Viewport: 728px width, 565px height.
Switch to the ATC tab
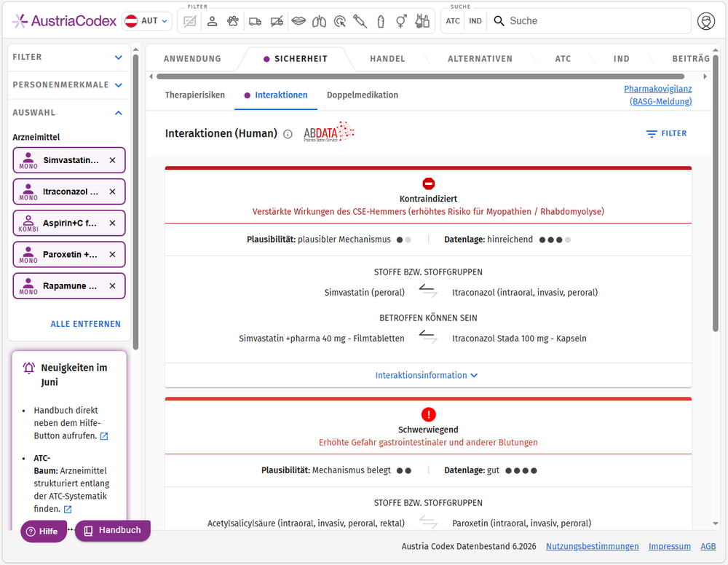tap(563, 59)
